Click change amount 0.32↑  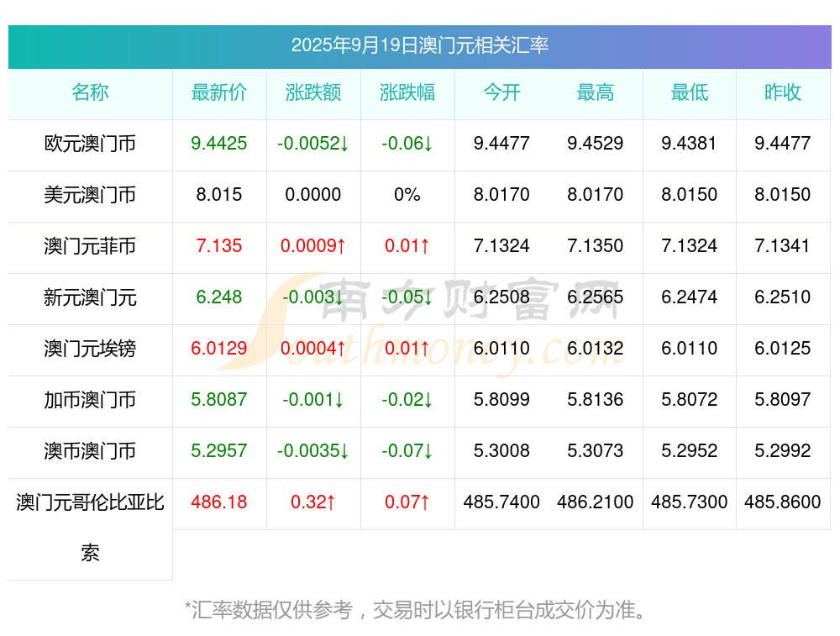(x=313, y=502)
